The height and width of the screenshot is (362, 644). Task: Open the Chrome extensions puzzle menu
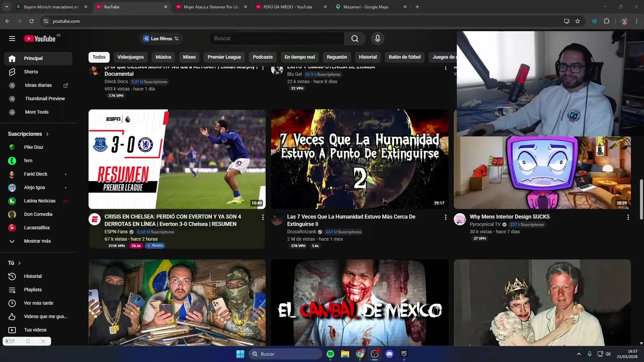click(606, 21)
